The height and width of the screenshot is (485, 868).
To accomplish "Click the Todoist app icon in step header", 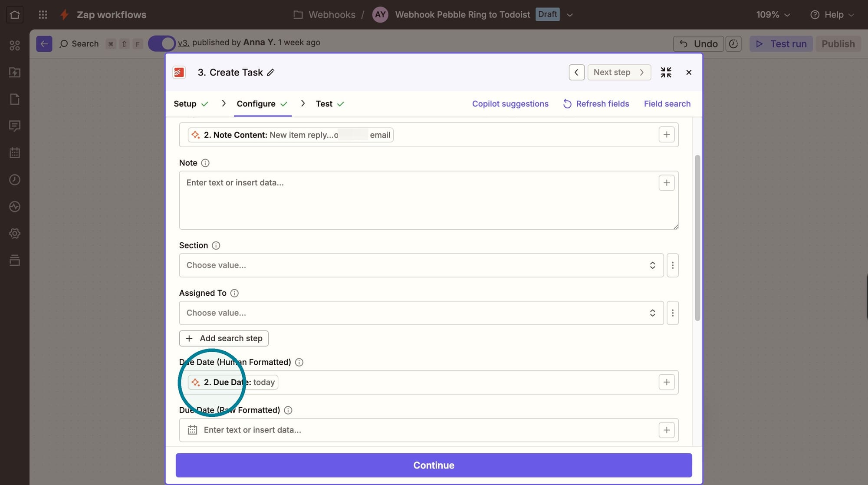I will (x=179, y=73).
